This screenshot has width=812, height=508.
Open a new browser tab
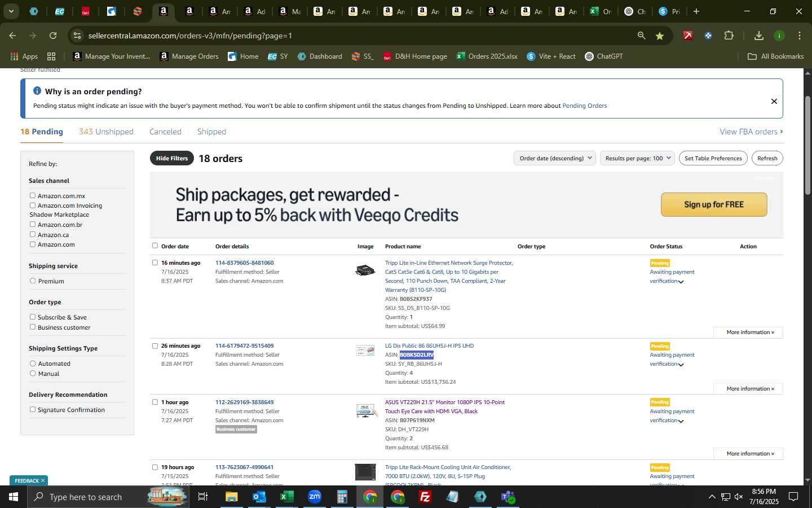pyautogui.click(x=696, y=11)
